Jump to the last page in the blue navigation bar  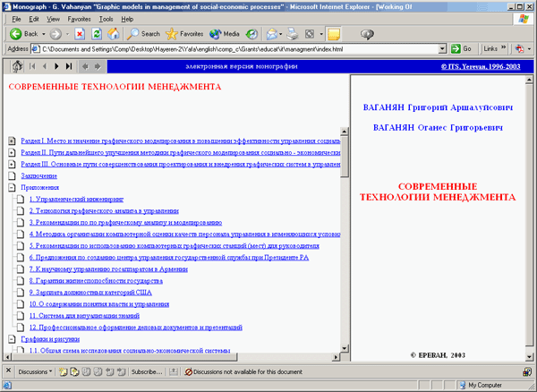point(70,65)
